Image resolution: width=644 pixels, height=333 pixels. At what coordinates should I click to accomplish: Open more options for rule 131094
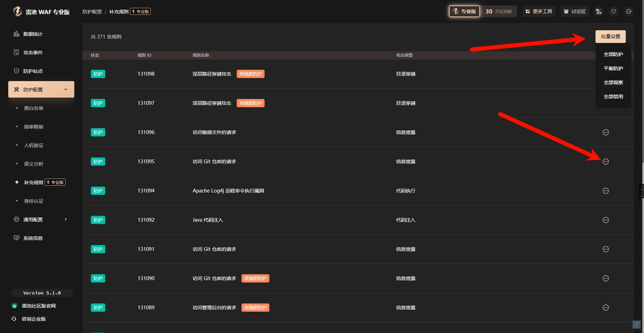click(x=606, y=191)
